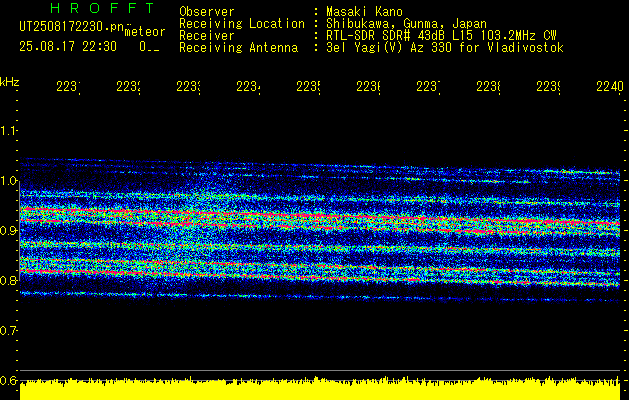Click the yellow signal level bar graph
The width and height of the screenshot is (629, 400).
[320, 388]
